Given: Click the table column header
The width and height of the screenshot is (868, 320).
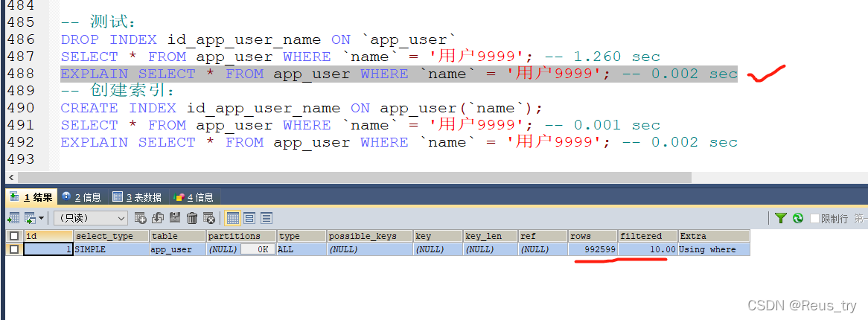Looking at the screenshot, I should (x=178, y=236).
